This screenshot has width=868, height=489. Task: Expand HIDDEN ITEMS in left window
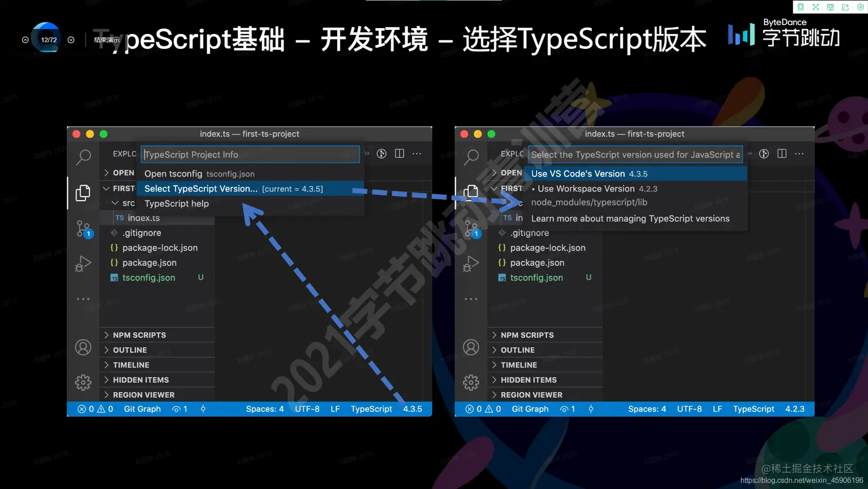pos(157,380)
